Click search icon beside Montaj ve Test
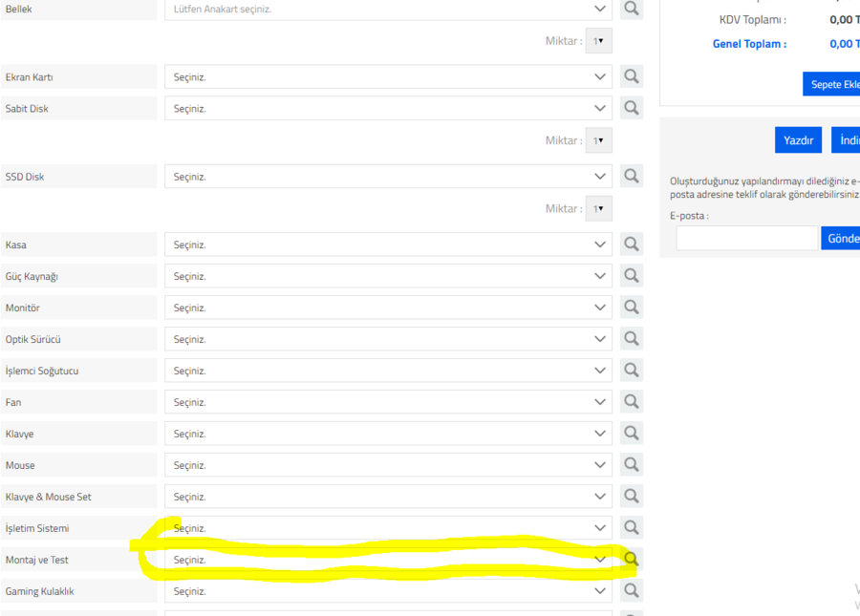This screenshot has height=616, width=860. (632, 559)
